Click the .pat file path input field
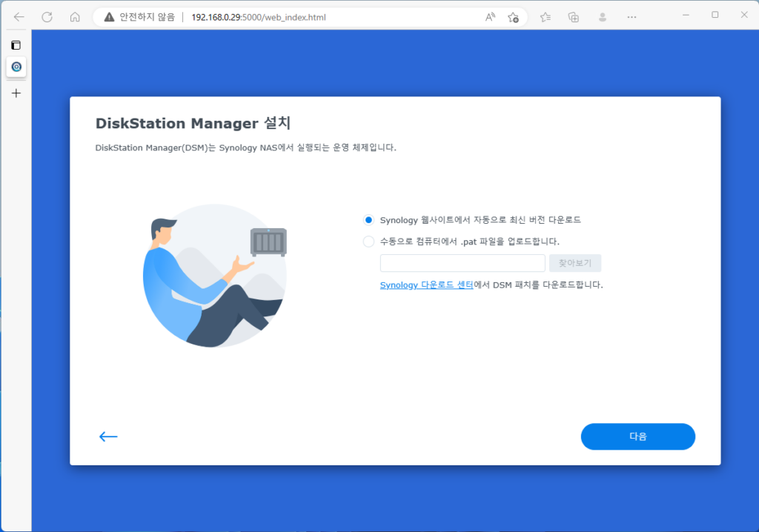This screenshot has height=532, width=759. [x=463, y=263]
